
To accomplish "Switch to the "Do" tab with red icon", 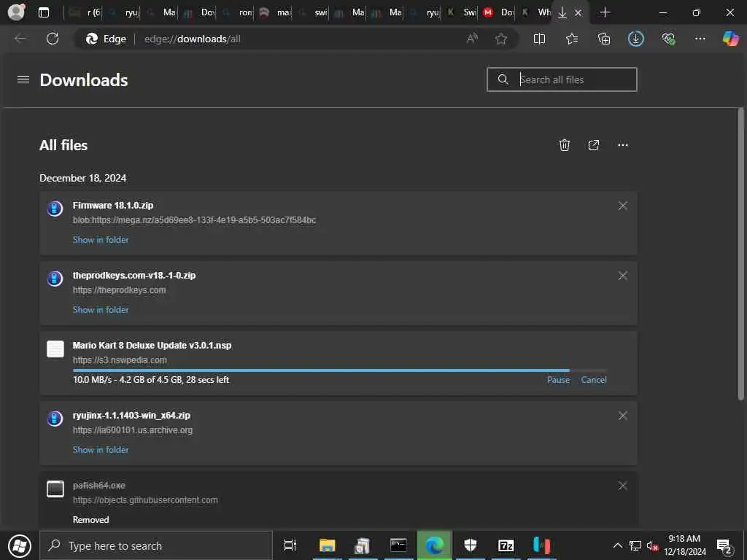I will pos(499,12).
